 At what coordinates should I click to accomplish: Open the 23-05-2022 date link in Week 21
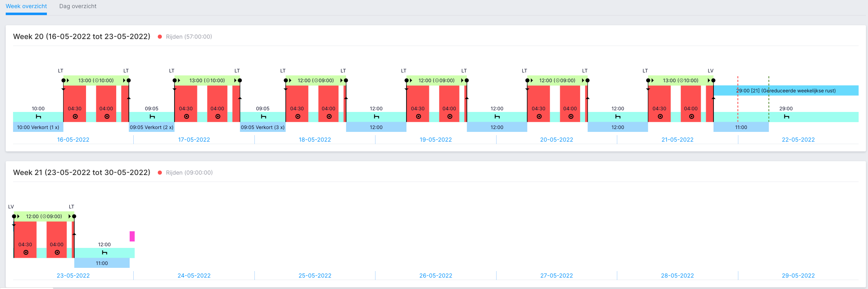click(x=73, y=276)
